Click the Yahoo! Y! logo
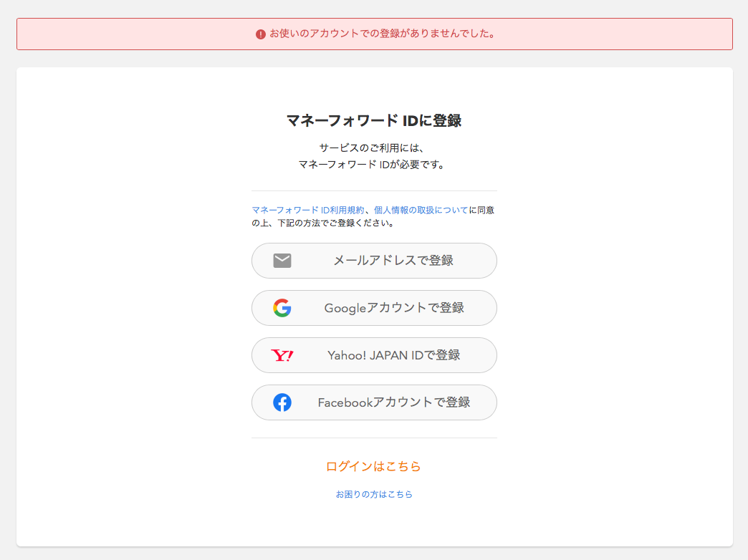Image resolution: width=748 pixels, height=560 pixels. click(x=282, y=355)
